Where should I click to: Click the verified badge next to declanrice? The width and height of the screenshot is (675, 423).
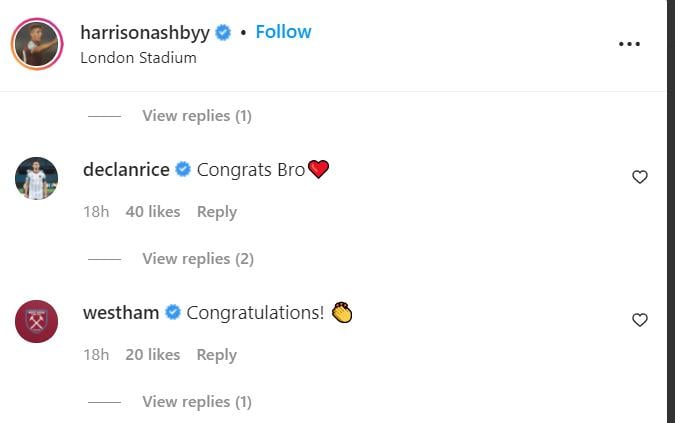point(183,170)
